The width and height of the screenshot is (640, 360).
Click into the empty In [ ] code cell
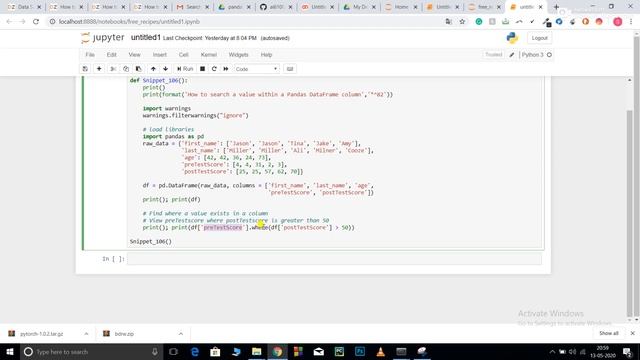click(334, 259)
